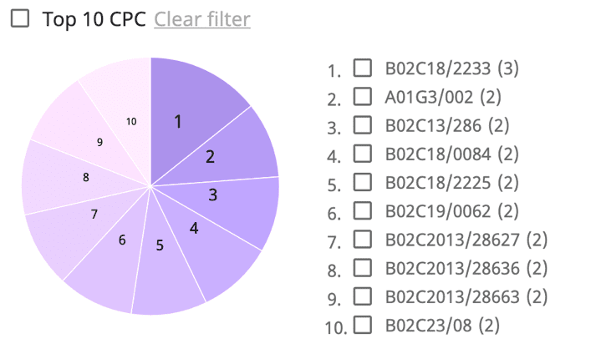Tick the B02C18/2233 checkbox
601x364 pixels.
coord(363,68)
